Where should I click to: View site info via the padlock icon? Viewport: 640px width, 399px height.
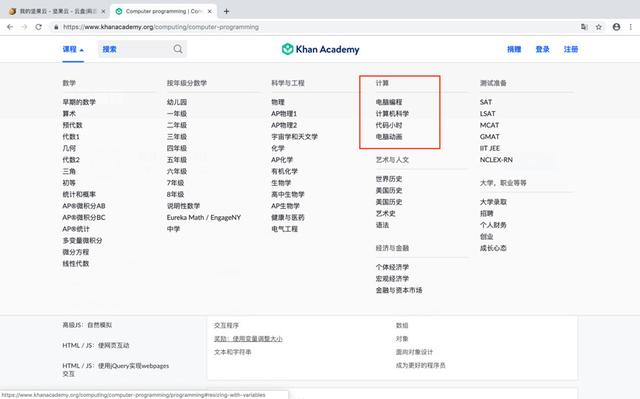pos(56,27)
